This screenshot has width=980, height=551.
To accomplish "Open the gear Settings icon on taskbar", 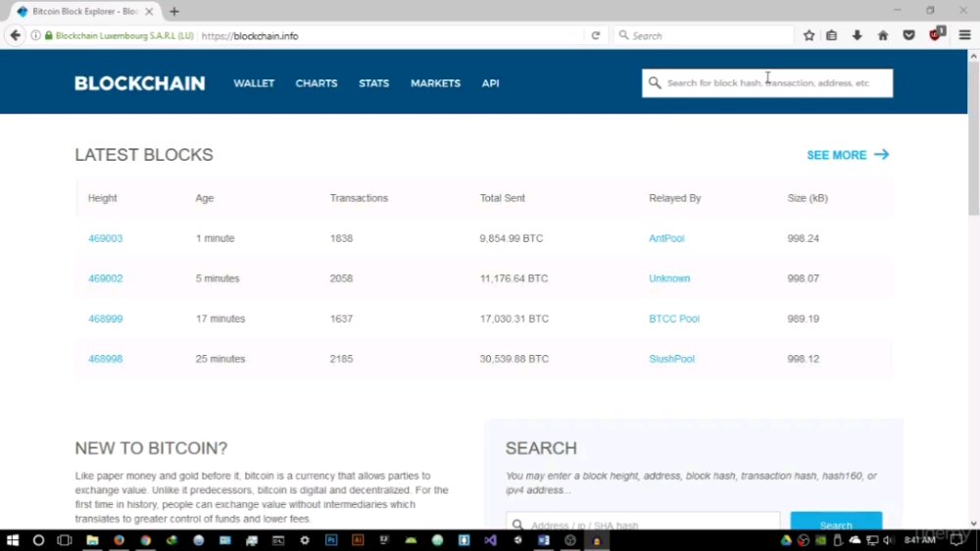I will (x=305, y=540).
